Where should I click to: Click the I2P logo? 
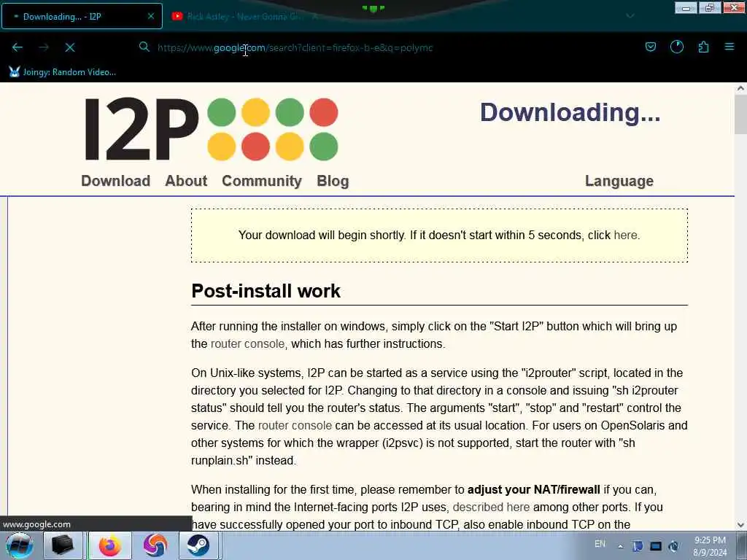point(211,128)
